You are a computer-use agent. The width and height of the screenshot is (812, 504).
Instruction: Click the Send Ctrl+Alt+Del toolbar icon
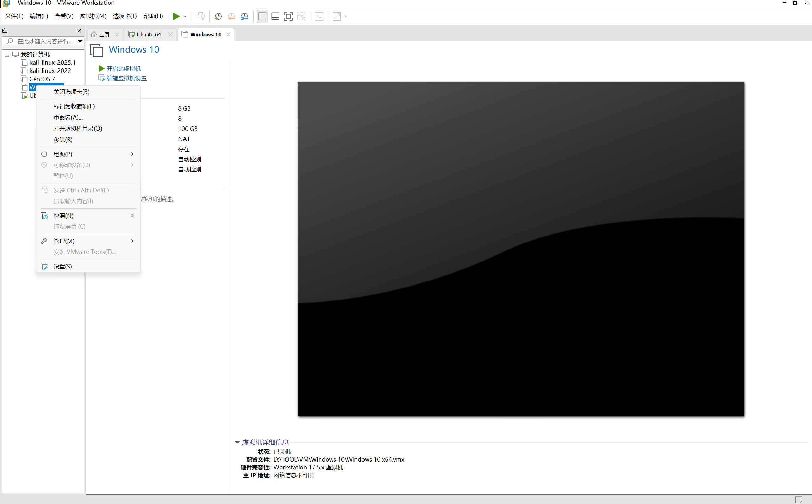[201, 16]
